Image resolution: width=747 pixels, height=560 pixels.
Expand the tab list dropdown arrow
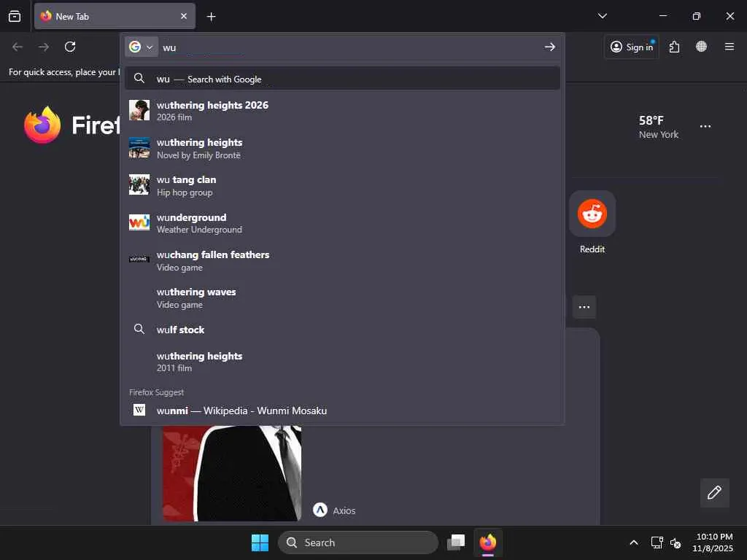602,16
